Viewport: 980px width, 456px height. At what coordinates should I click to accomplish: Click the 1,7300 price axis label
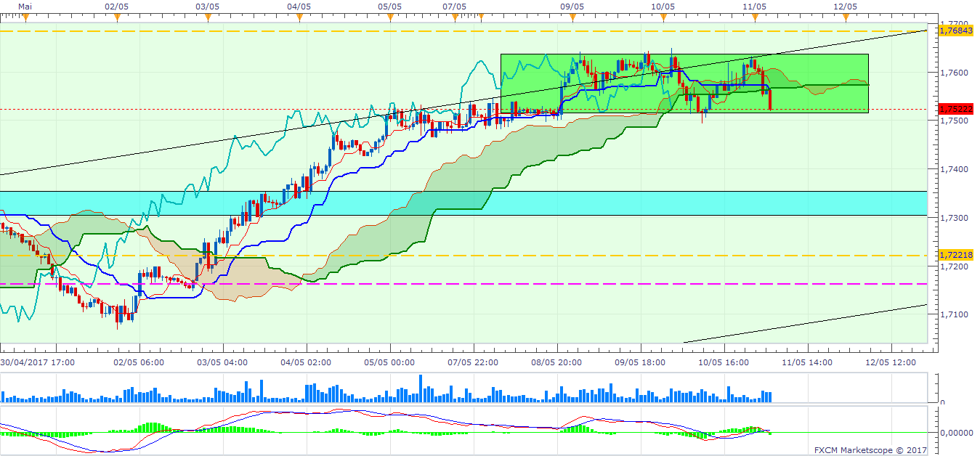[x=953, y=218]
